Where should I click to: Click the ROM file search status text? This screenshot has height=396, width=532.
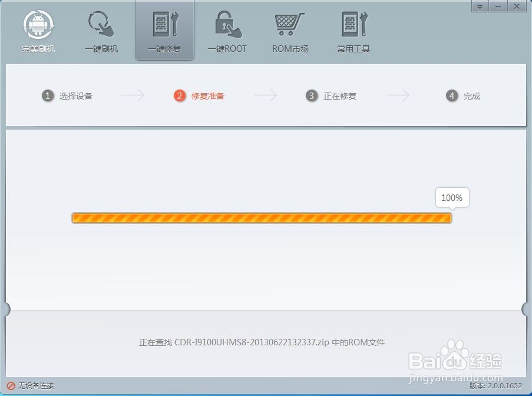click(x=262, y=342)
